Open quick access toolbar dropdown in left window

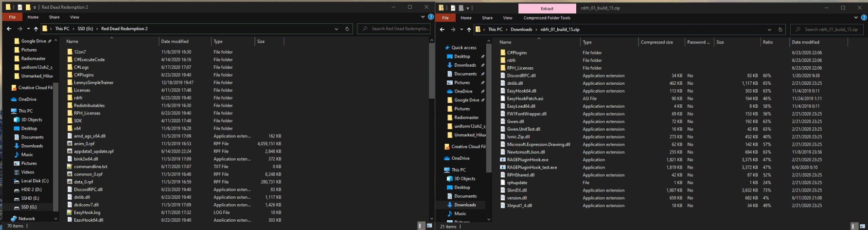pos(35,7)
